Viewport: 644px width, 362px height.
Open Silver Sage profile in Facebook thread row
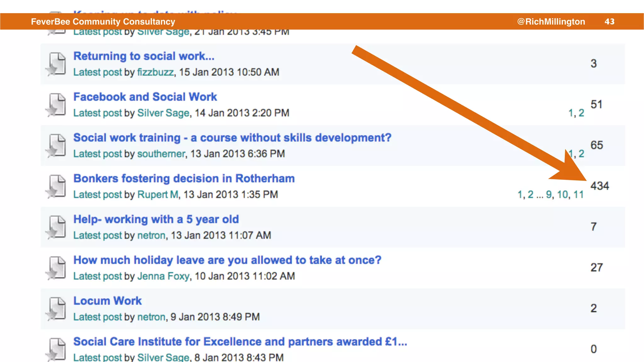pos(164,113)
